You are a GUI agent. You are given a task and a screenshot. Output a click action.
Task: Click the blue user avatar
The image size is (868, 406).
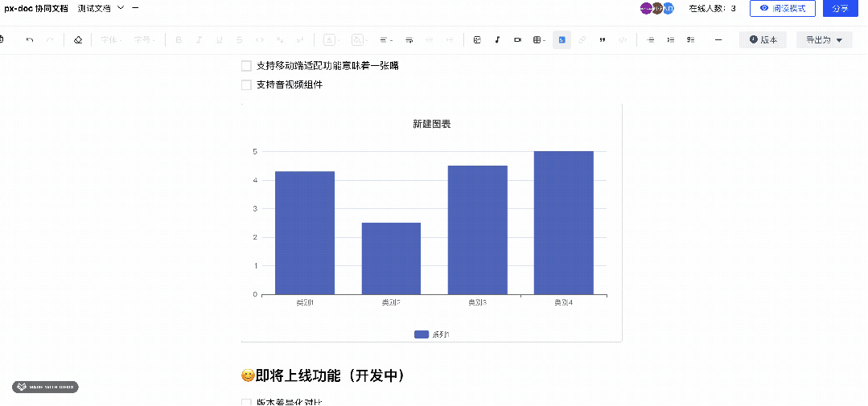tap(668, 8)
